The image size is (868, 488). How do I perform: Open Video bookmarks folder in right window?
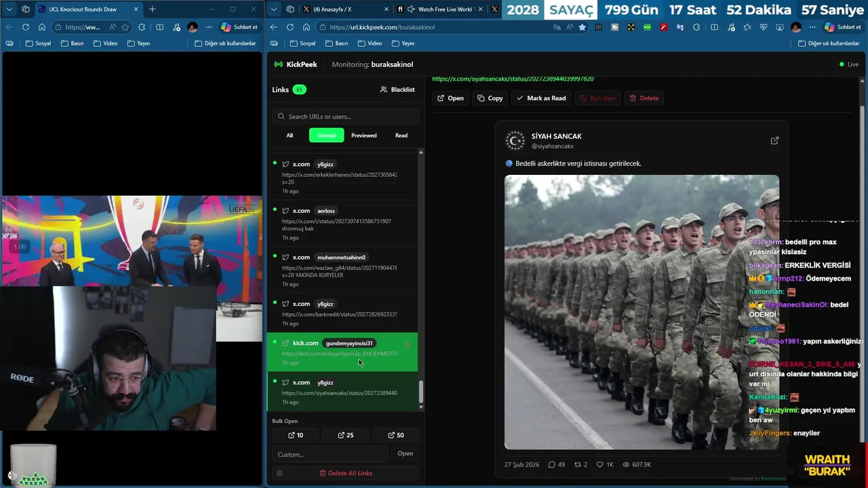370,43
